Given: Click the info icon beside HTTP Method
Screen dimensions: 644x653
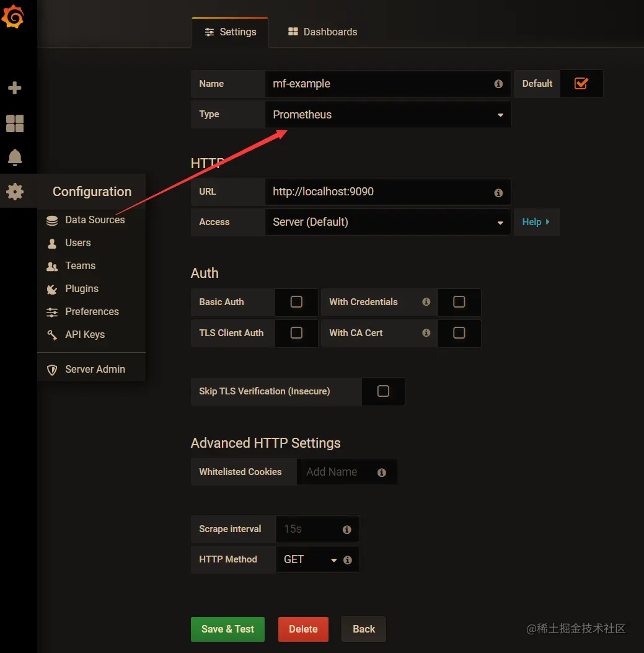Looking at the screenshot, I should (348, 560).
